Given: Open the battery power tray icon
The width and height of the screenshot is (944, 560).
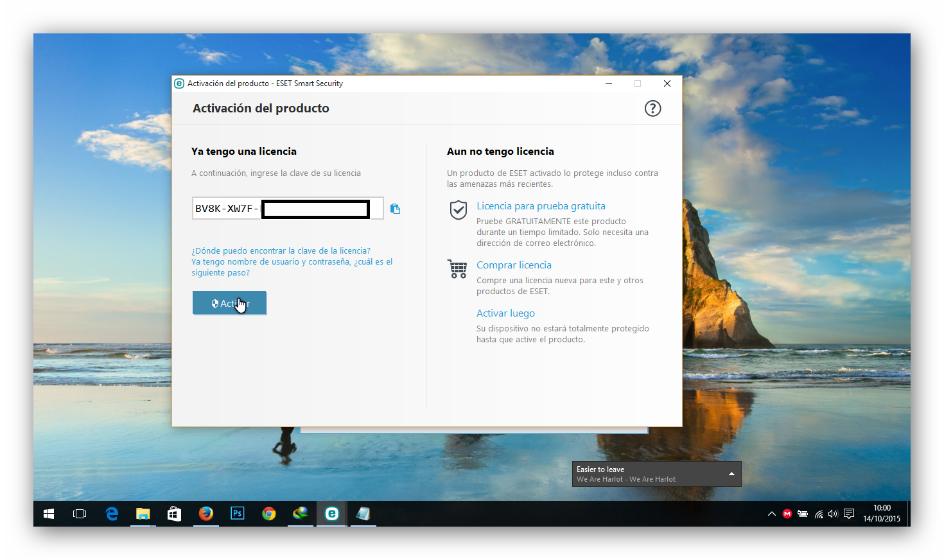Looking at the screenshot, I should click(803, 514).
